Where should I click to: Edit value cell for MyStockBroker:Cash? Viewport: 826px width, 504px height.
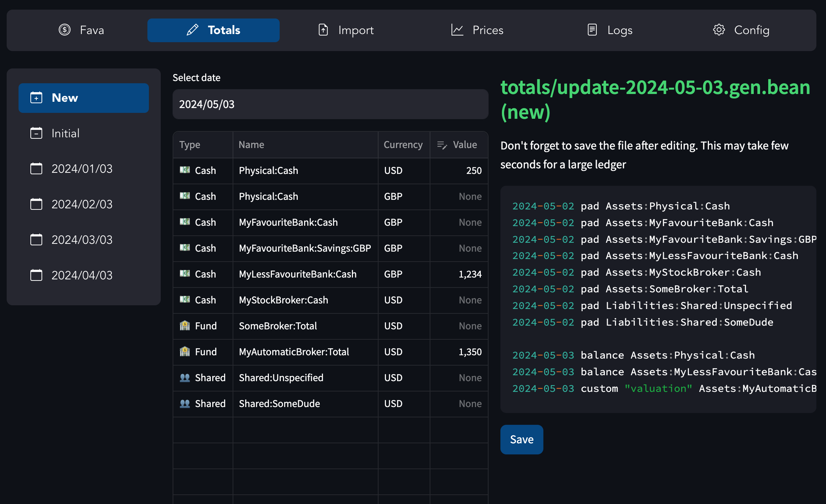(459, 300)
